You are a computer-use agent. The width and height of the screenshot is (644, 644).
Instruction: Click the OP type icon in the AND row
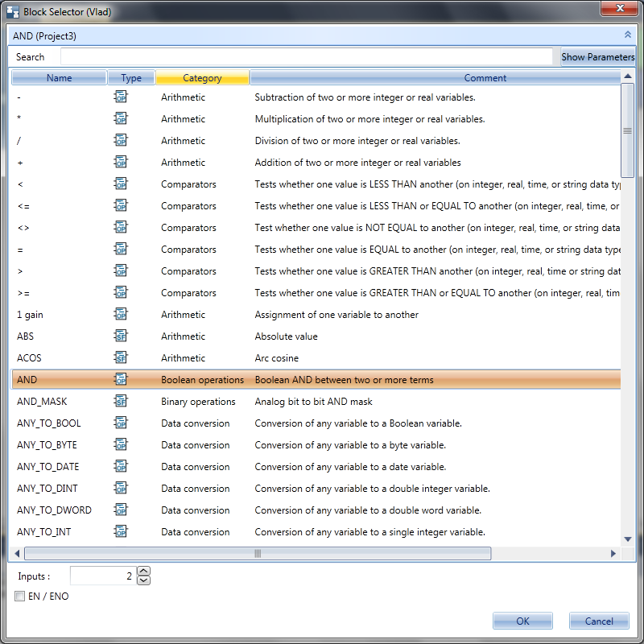click(121, 379)
